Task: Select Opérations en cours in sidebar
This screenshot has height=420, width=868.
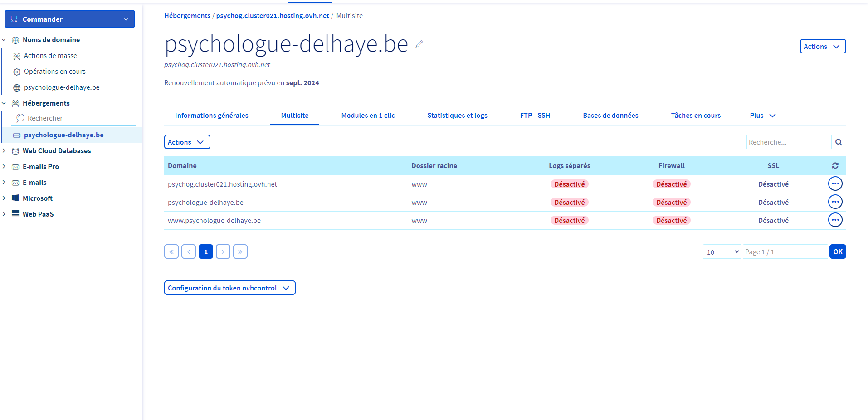Action: point(54,72)
